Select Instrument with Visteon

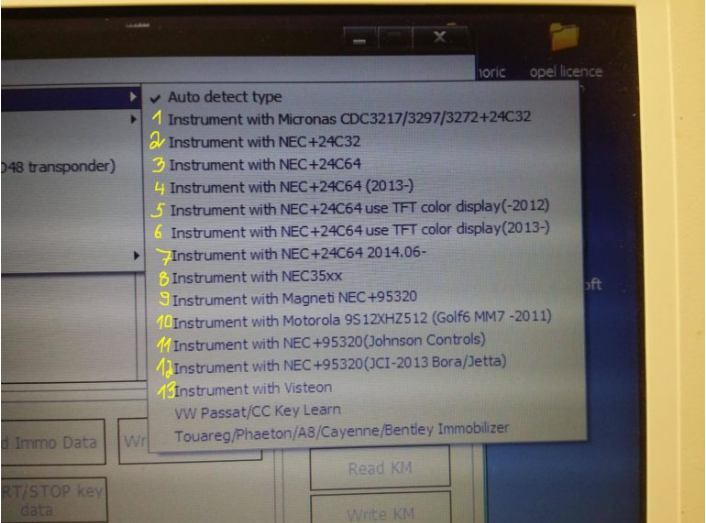coord(252,388)
